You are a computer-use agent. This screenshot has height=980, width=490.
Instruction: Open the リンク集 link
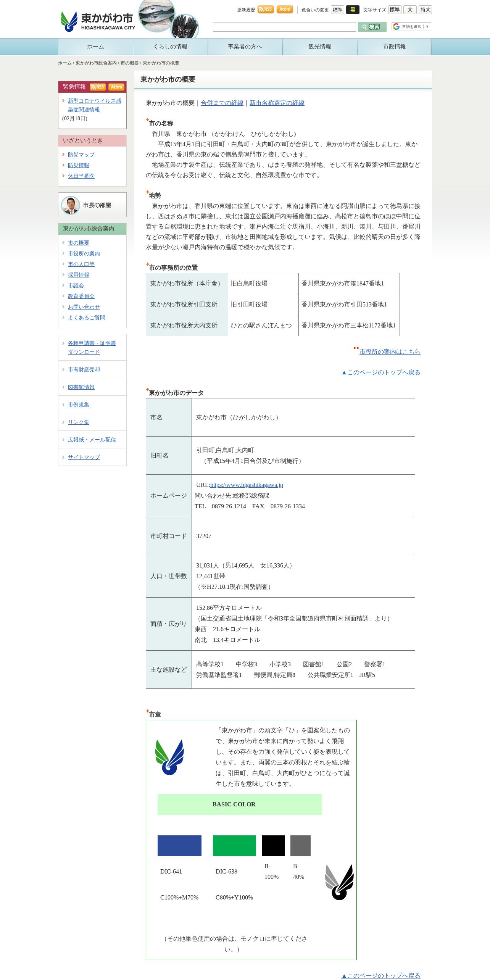pos(79,422)
